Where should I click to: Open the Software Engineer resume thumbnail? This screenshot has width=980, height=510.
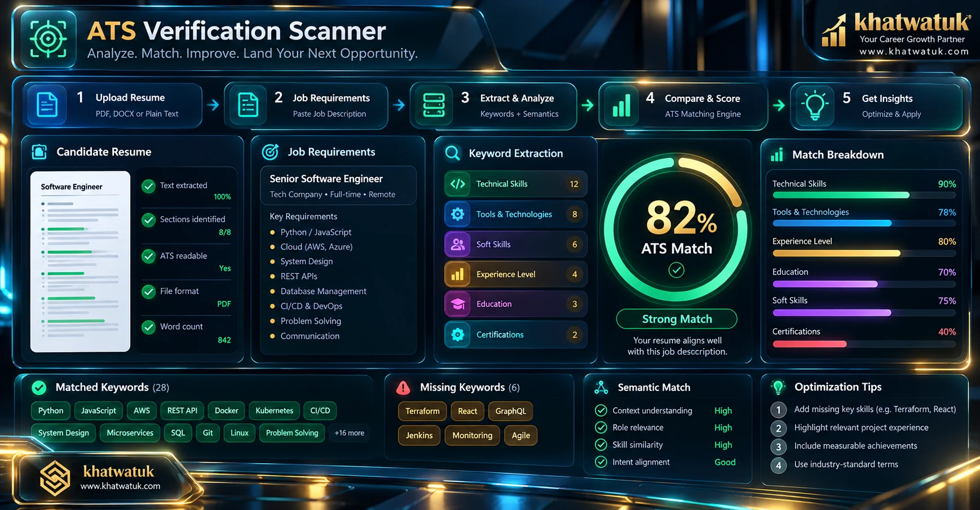80,261
